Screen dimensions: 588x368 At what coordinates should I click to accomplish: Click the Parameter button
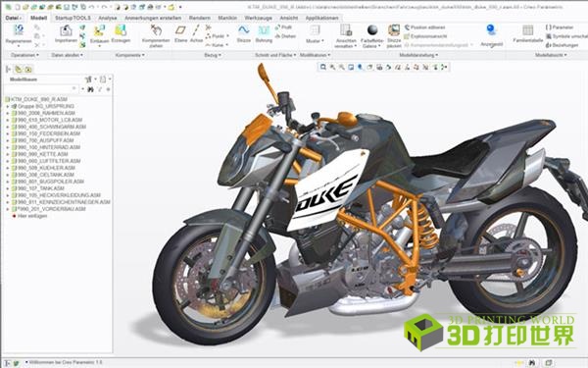pos(560,27)
